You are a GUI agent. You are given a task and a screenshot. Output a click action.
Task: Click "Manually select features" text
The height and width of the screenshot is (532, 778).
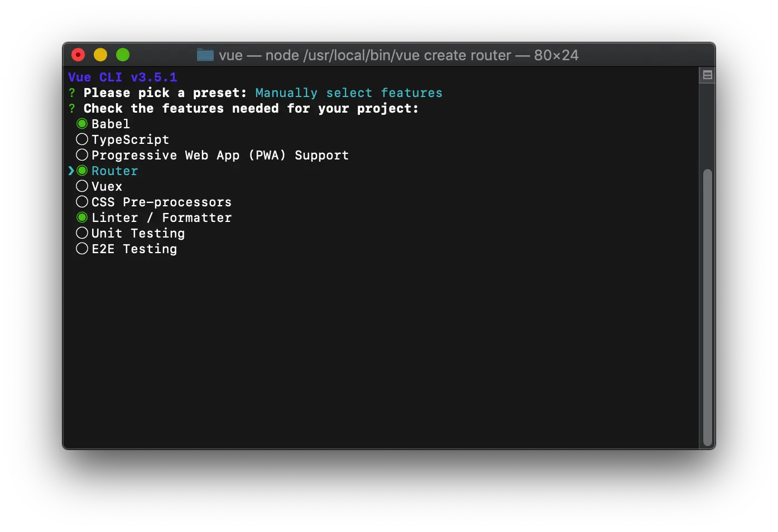349,93
